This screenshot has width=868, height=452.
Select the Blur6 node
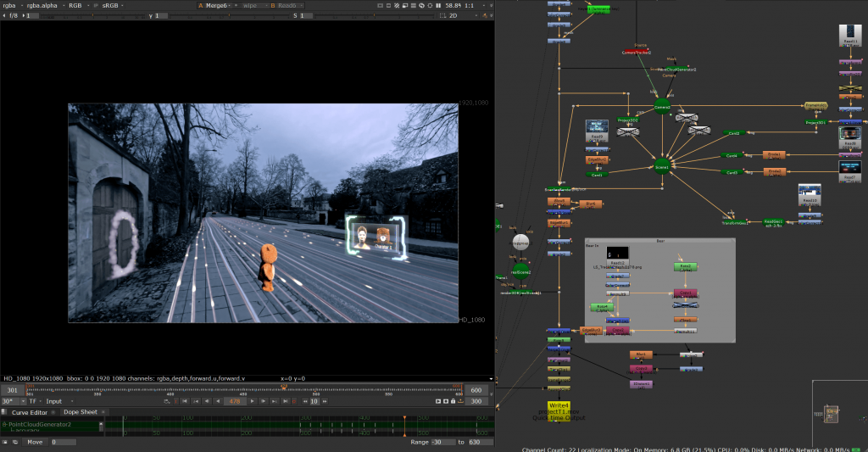click(x=591, y=204)
